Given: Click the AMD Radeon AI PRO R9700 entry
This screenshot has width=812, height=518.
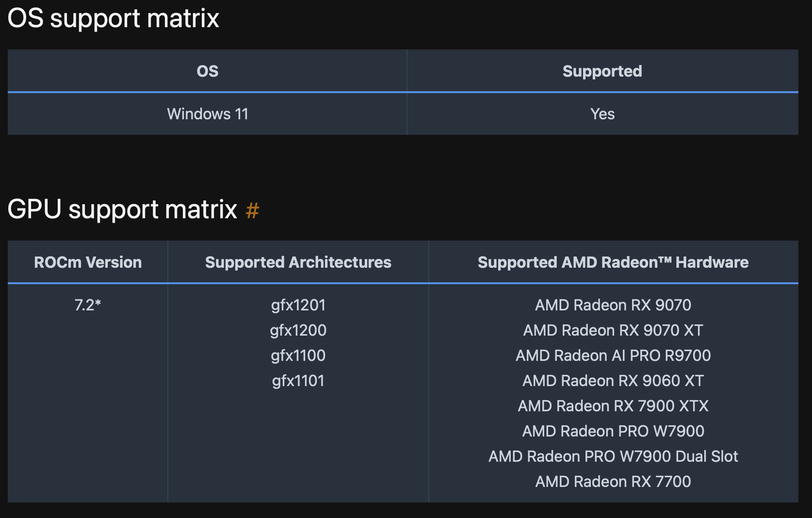Looking at the screenshot, I should tap(613, 356).
